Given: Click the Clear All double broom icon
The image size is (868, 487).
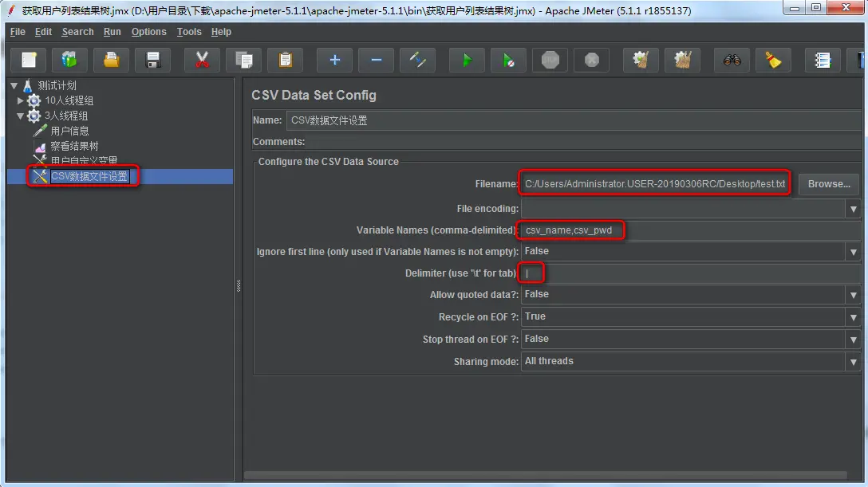Looking at the screenshot, I should (683, 60).
